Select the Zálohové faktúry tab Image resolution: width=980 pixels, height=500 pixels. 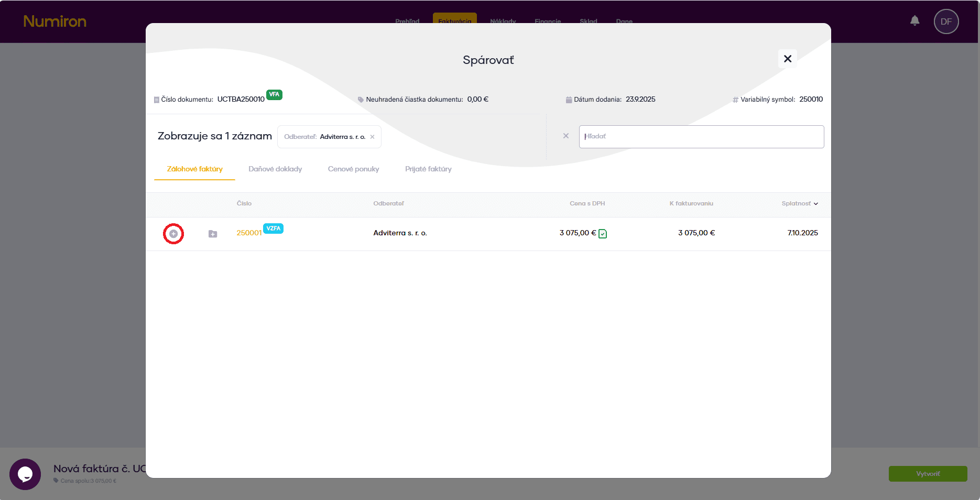tap(194, 169)
